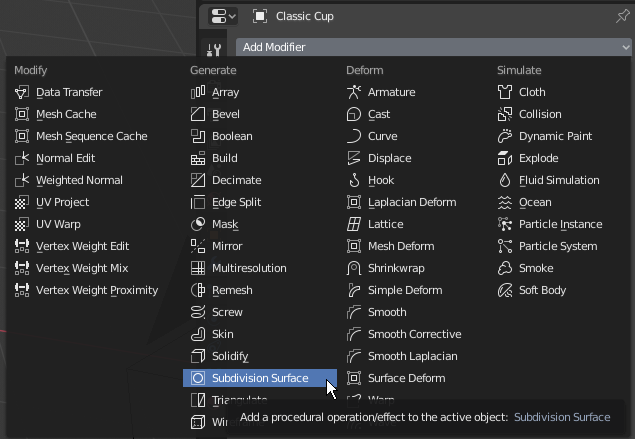Click the Cloth simulation icon
This screenshot has width=635, height=439.
click(505, 92)
